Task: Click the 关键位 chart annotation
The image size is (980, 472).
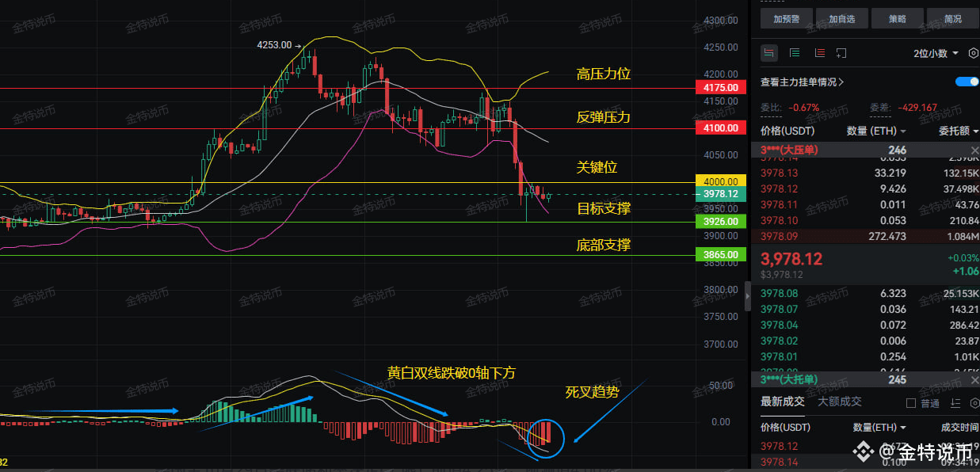Action: [597, 168]
